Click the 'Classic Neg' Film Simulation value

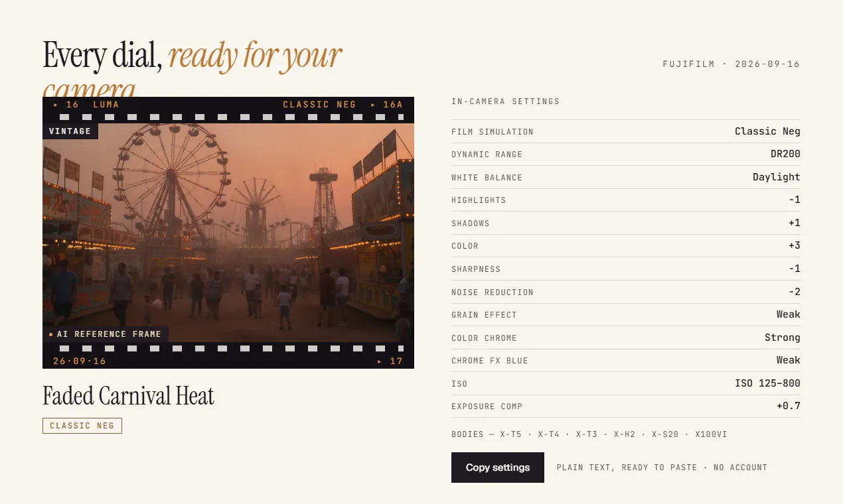pos(767,131)
